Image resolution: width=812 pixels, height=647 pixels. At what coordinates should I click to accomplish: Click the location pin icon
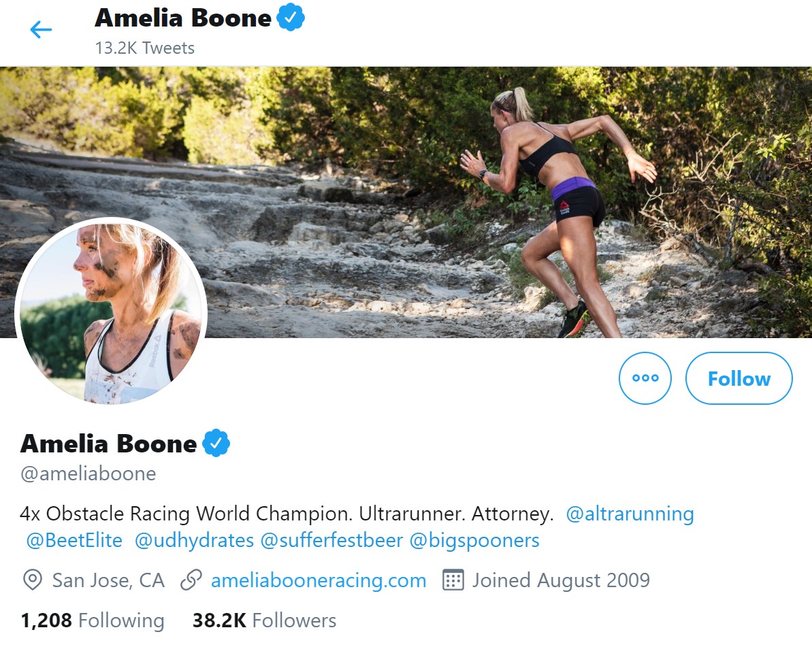point(32,580)
